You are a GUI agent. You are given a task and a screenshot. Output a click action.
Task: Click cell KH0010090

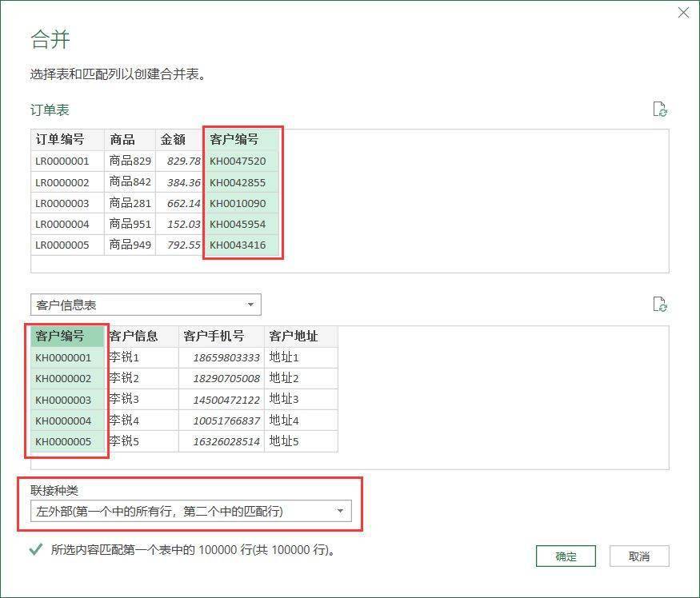click(x=242, y=204)
